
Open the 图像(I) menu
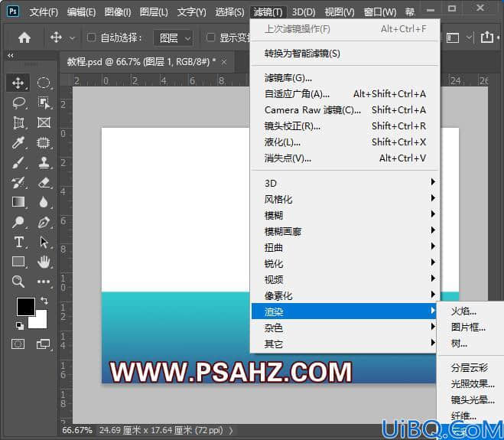(x=118, y=12)
